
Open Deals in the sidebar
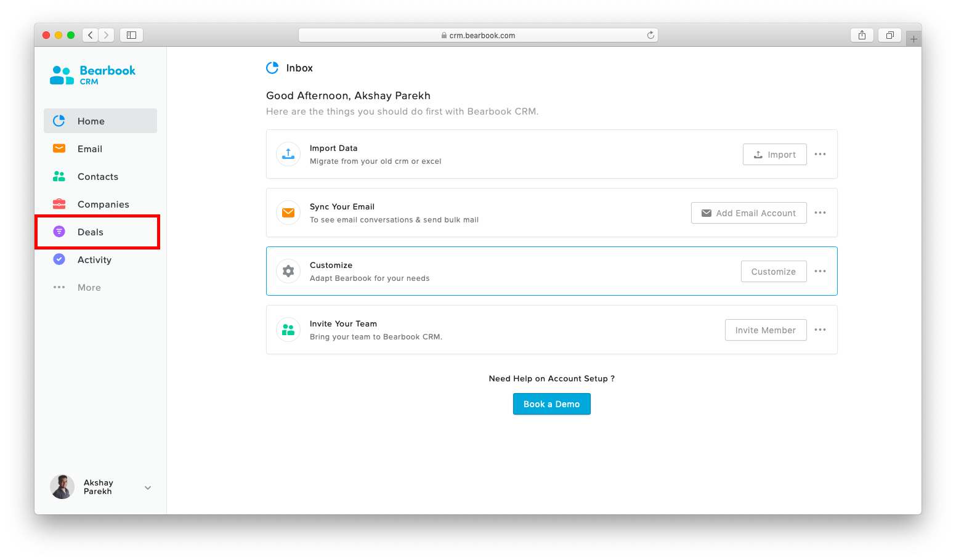pos(90,232)
